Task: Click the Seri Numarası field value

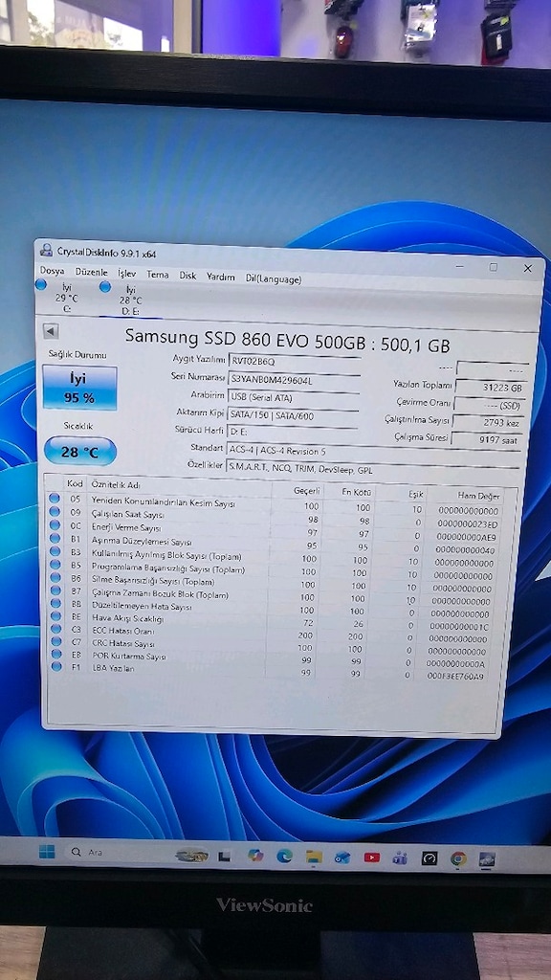Action: [295, 380]
